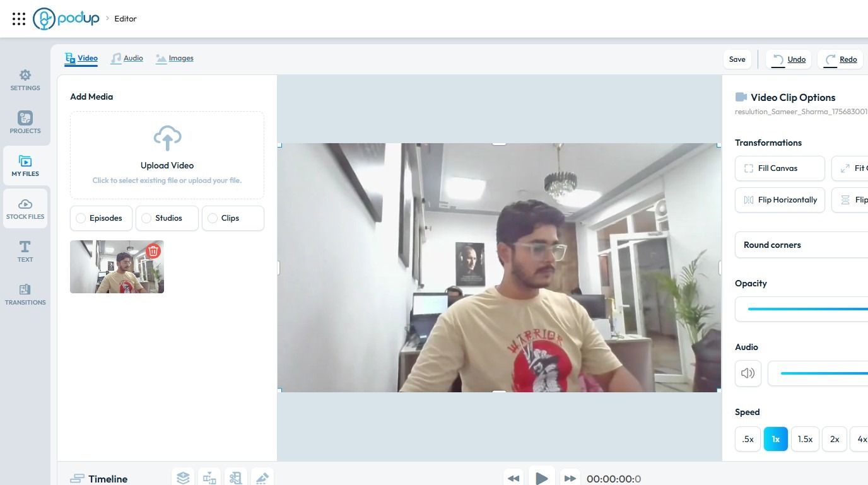
Task: Click the scissors split icon in timeline toolbar
Action: 236,478
